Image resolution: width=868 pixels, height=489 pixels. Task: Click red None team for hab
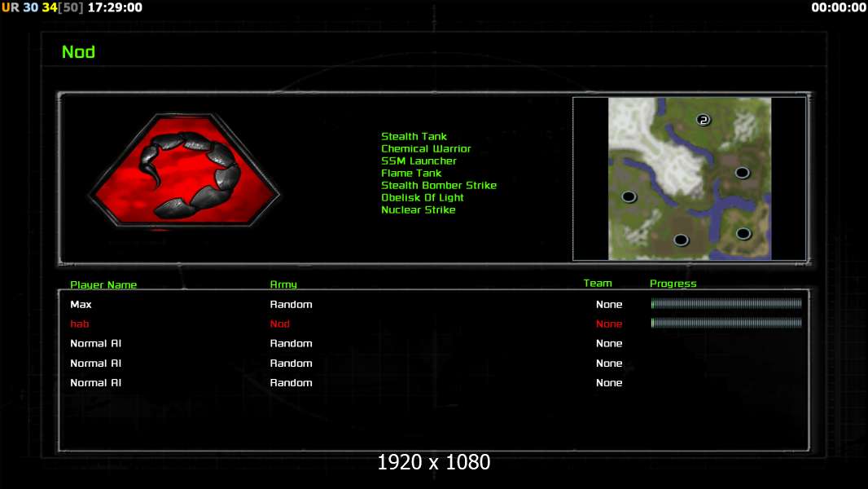tap(609, 324)
